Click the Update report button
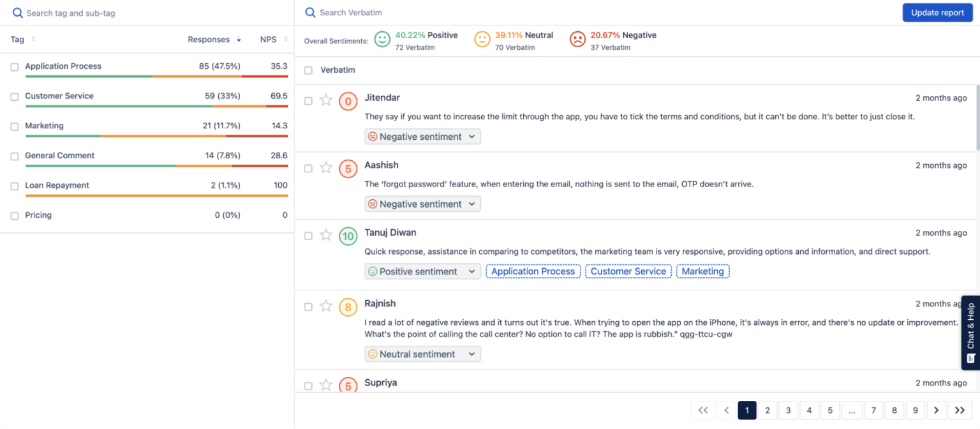The image size is (980, 429). [x=937, y=12]
